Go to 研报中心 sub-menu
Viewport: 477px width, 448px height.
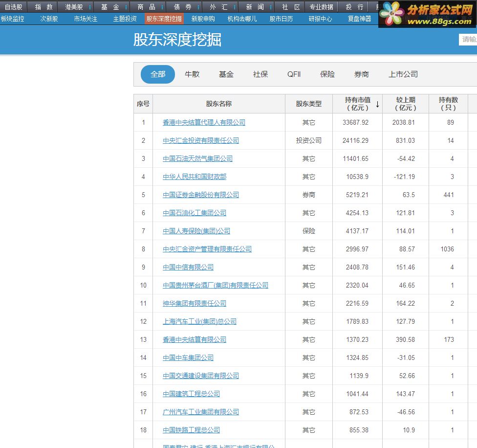320,19
